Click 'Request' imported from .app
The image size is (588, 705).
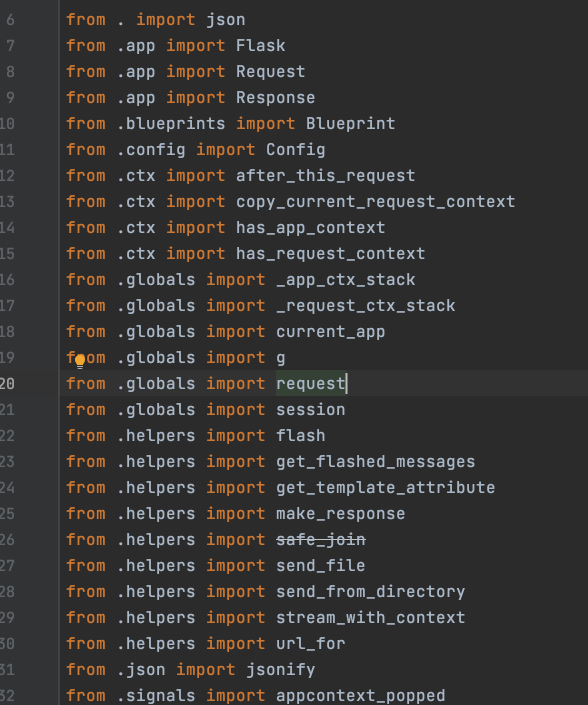pos(270,71)
